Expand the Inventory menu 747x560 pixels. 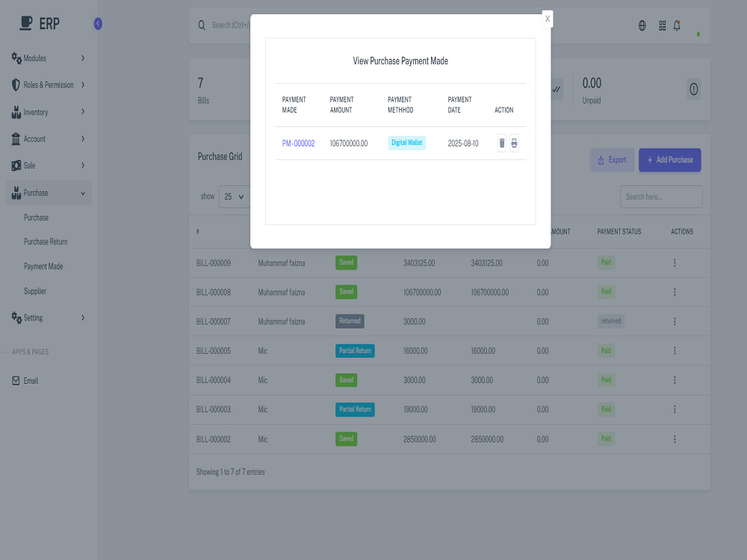point(49,112)
